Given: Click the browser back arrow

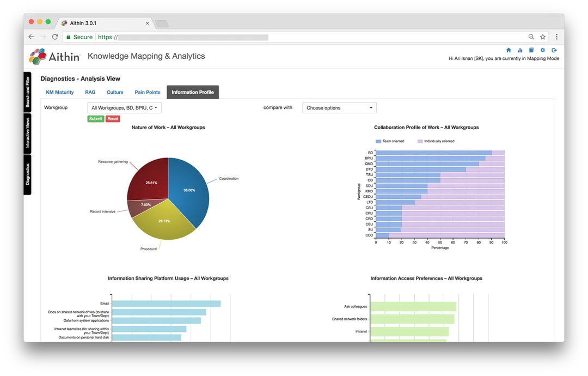Looking at the screenshot, I should pyautogui.click(x=31, y=37).
